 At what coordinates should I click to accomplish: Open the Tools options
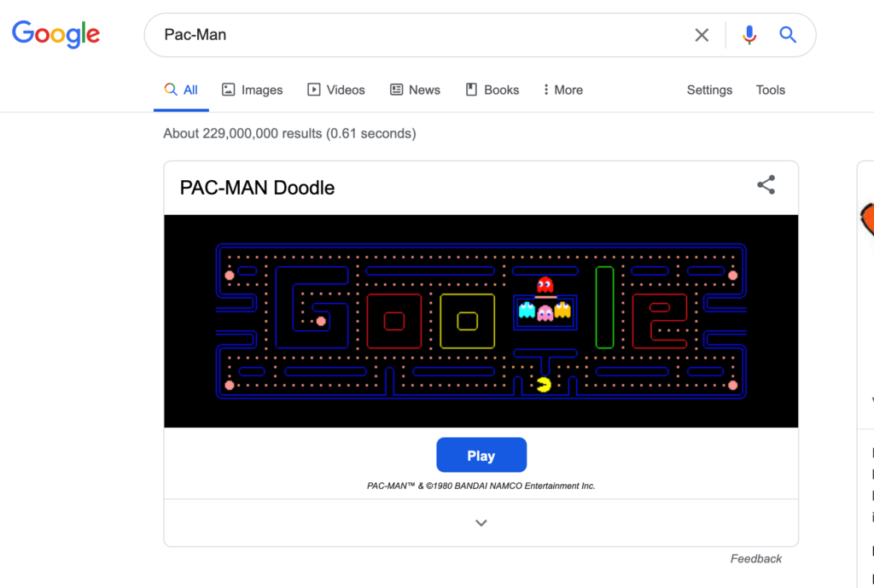[771, 90]
